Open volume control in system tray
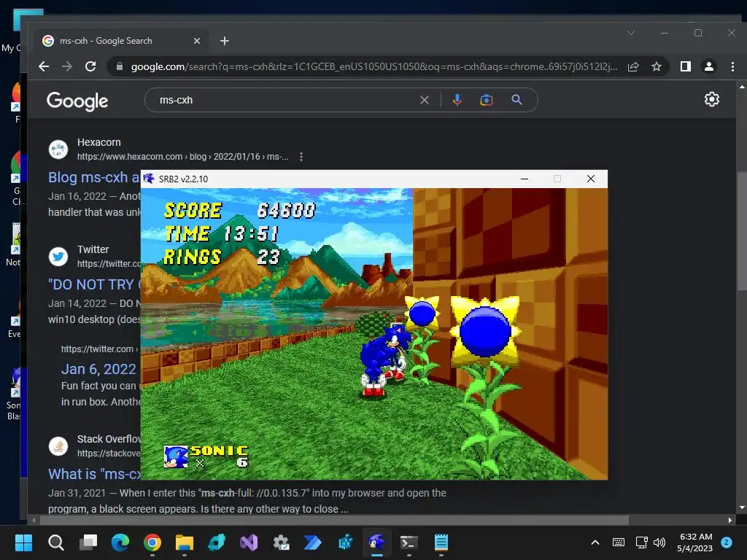This screenshot has height=560, width=747. (x=659, y=542)
